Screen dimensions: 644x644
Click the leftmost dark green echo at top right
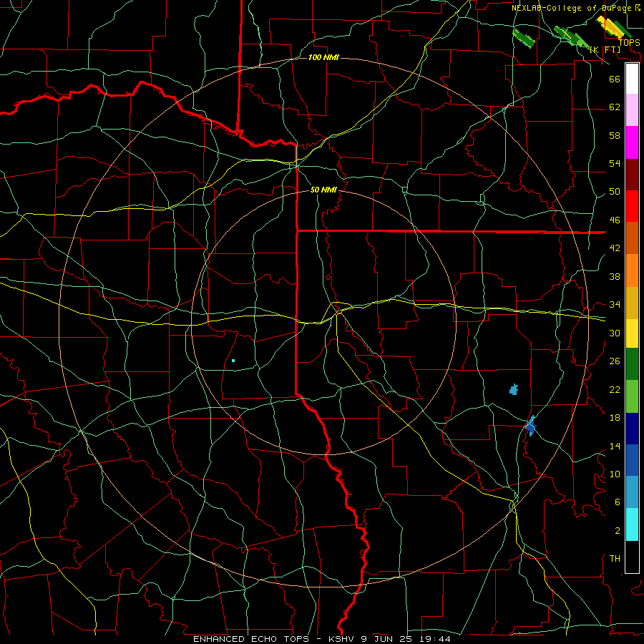(524, 39)
